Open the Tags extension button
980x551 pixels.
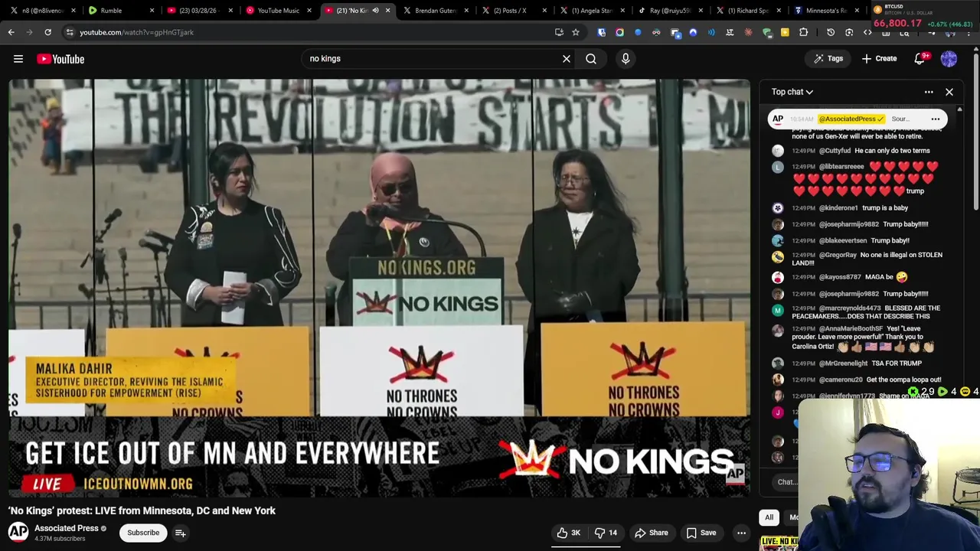click(828, 59)
